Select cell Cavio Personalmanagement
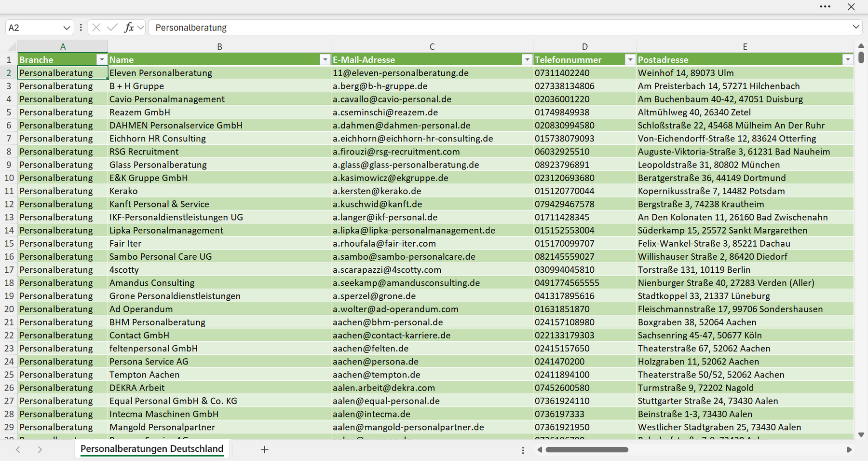The image size is (868, 461). click(219, 99)
